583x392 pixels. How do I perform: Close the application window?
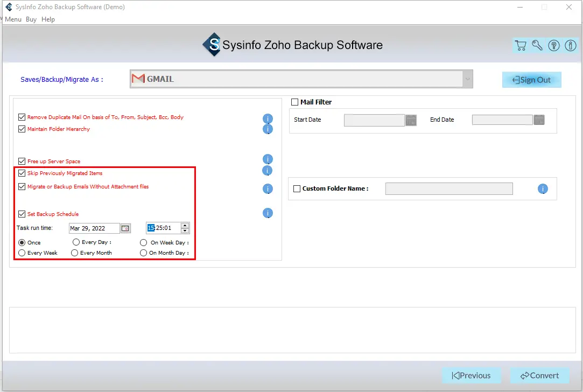[x=569, y=7]
